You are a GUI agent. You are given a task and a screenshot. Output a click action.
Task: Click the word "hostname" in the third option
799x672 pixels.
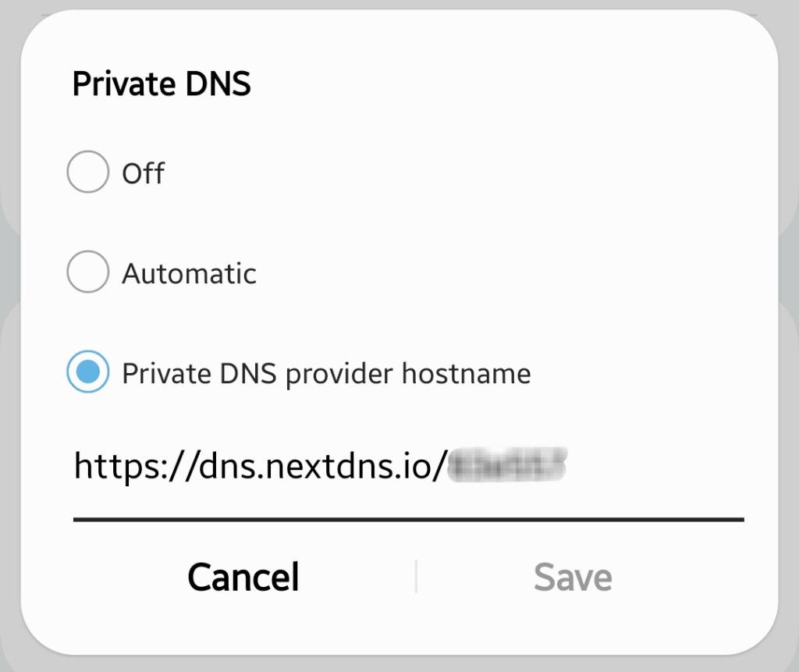click(x=466, y=373)
